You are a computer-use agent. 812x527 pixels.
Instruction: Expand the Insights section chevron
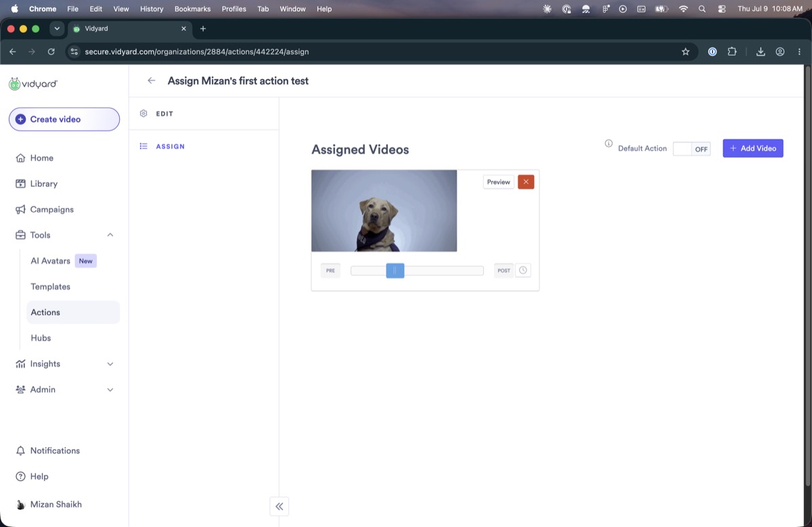click(110, 364)
